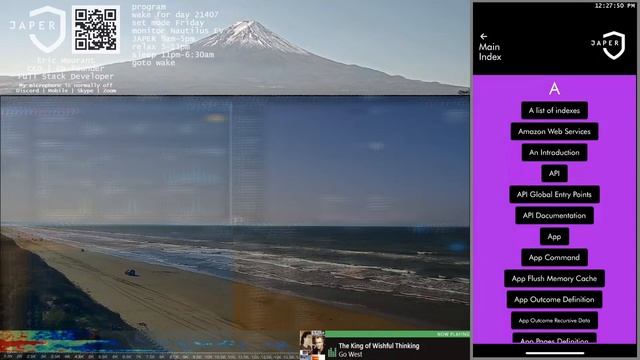Click artist name 'Go West'
Viewport: 640px width, 360px height.
[x=350, y=354]
